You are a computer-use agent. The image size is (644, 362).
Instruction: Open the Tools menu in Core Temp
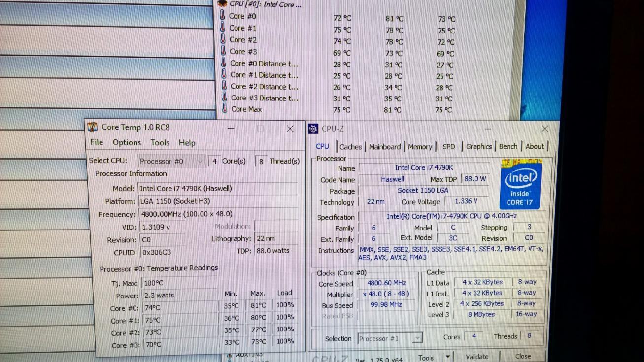point(160,142)
